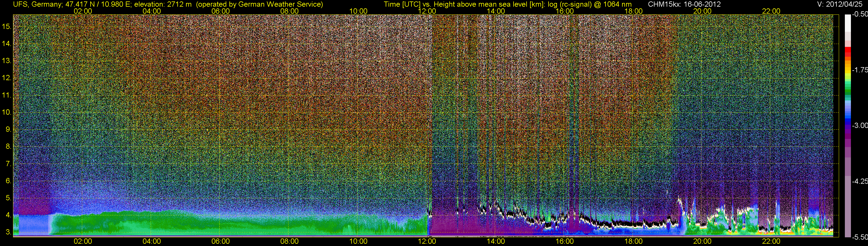Viewport: 868px width, 246px height.
Task: Click the "9." km height axis label
Action: [x=8, y=129]
